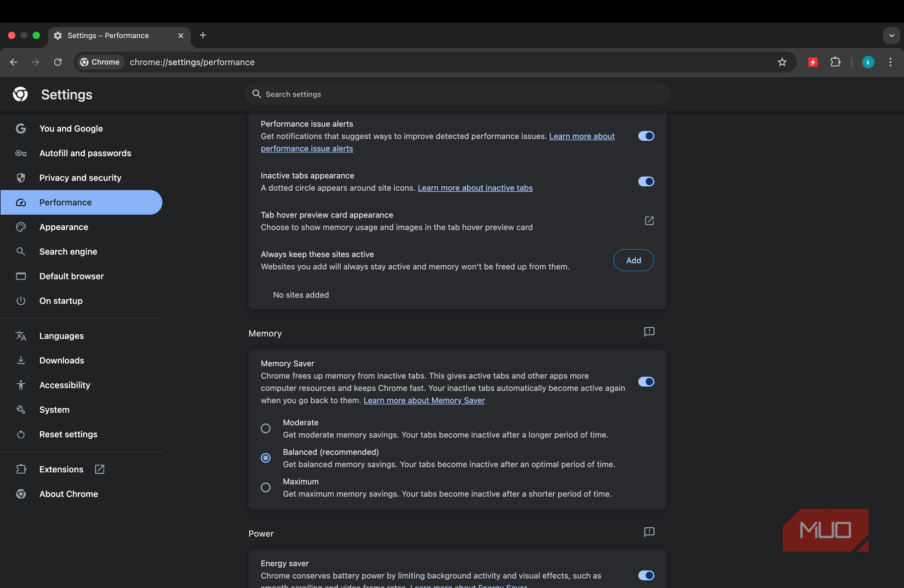Screen dimensions: 904x588
Task: Send feedback via the Memory section icon
Action: tap(649, 332)
